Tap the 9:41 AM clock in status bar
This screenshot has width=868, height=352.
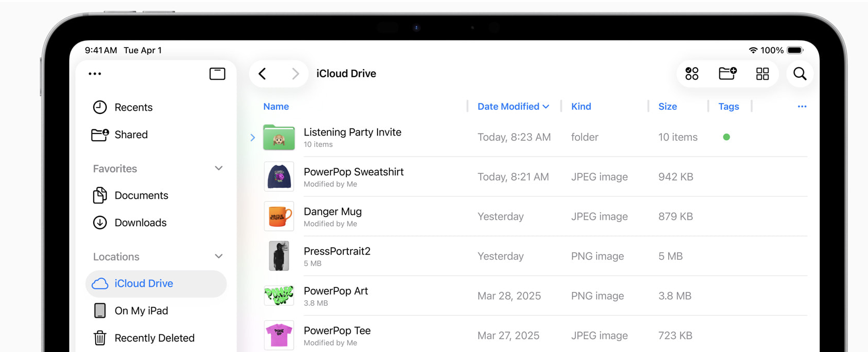click(x=101, y=50)
